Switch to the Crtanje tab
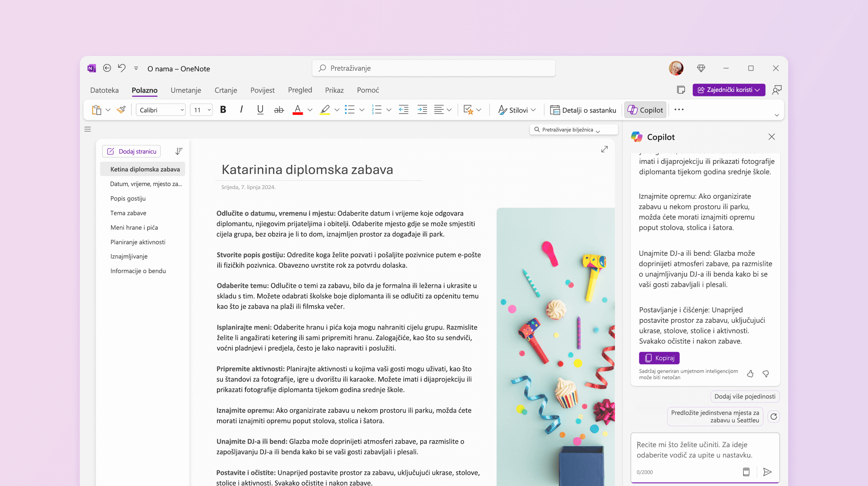The width and height of the screenshot is (868, 486). 226,90
